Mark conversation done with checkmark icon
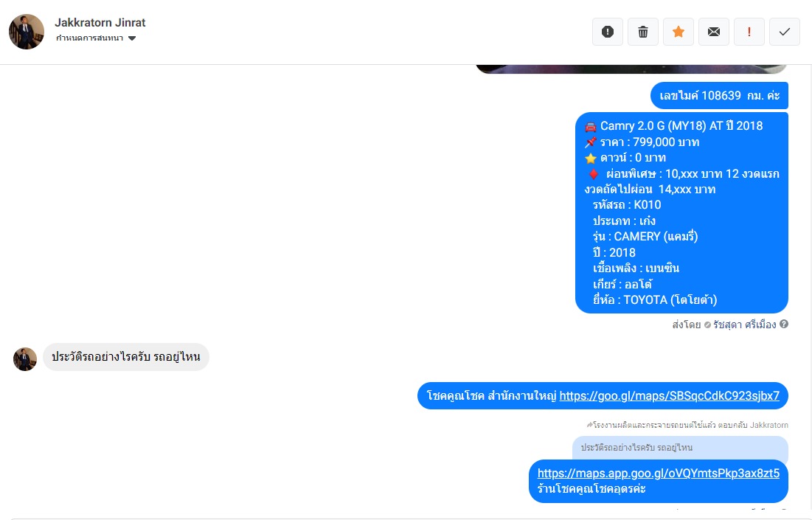 (x=785, y=32)
